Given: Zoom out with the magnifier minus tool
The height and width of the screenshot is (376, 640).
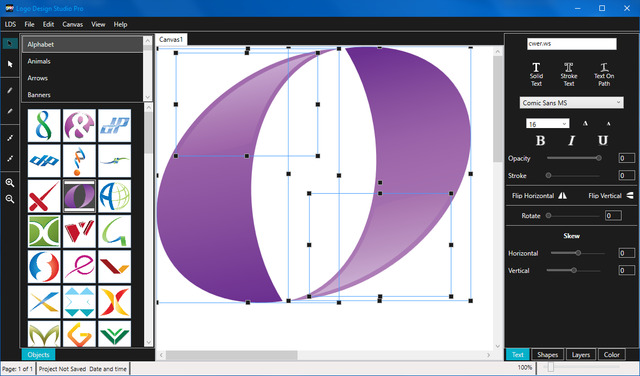Looking at the screenshot, I should [10, 199].
